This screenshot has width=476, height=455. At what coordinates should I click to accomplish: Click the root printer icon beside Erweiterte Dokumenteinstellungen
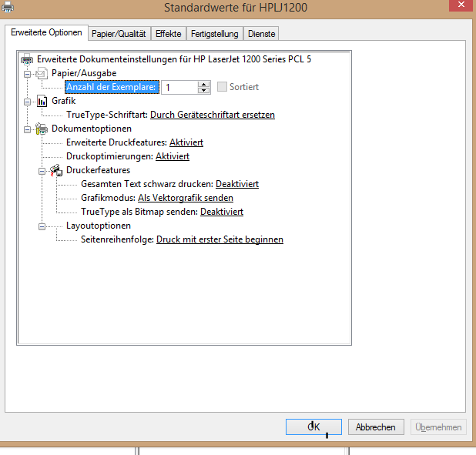[x=27, y=59]
